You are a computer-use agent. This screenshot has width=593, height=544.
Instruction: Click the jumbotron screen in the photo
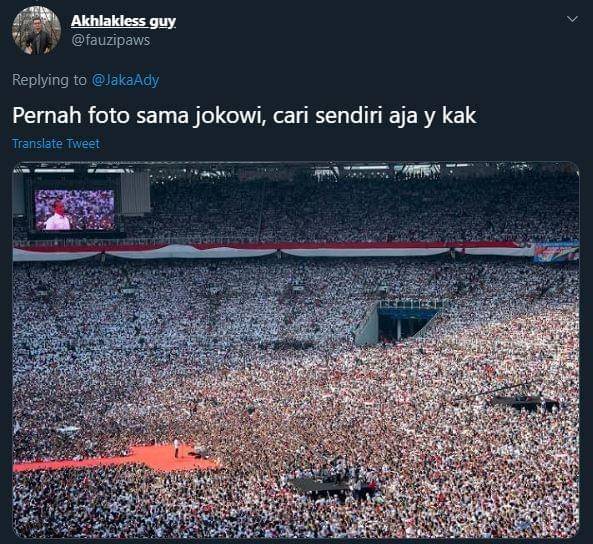click(75, 210)
